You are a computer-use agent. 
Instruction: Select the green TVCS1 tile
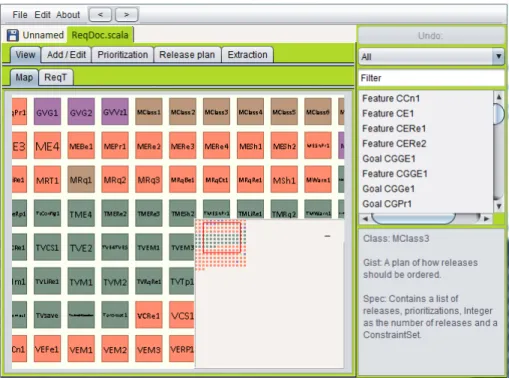(x=47, y=248)
